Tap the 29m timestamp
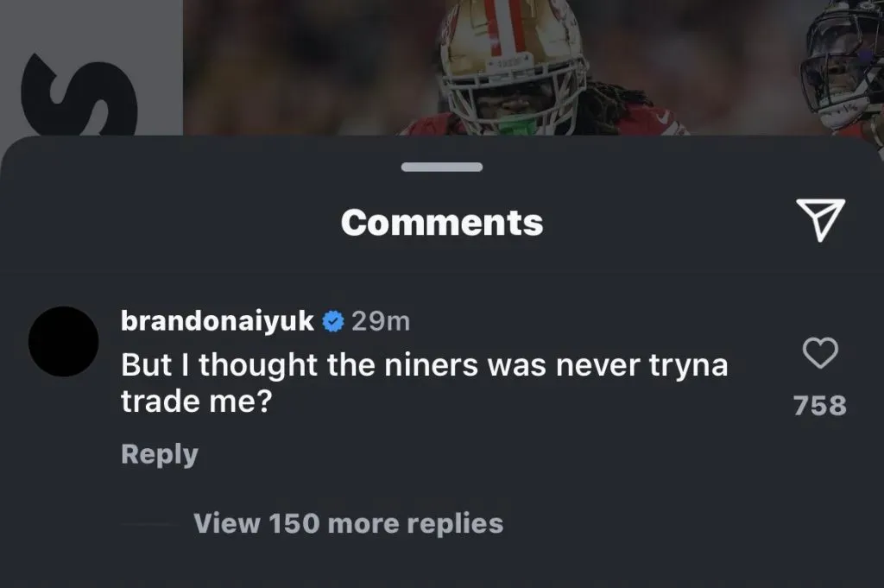Image resolution: width=884 pixels, height=588 pixels. (380, 320)
